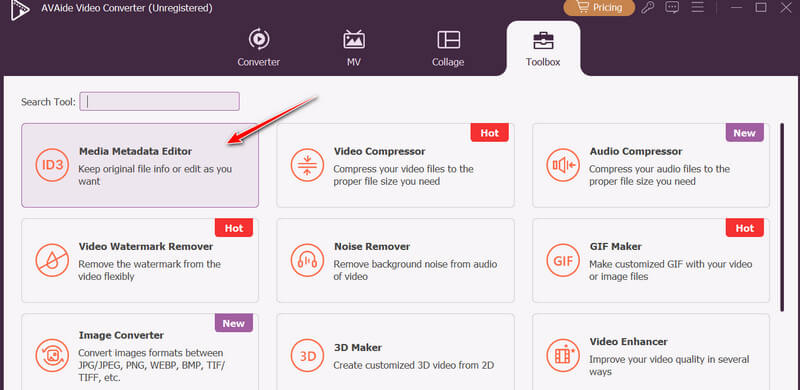Click "Remove the watermark from the video" description
This screenshot has height=390, width=800.
pyautogui.click(x=149, y=271)
